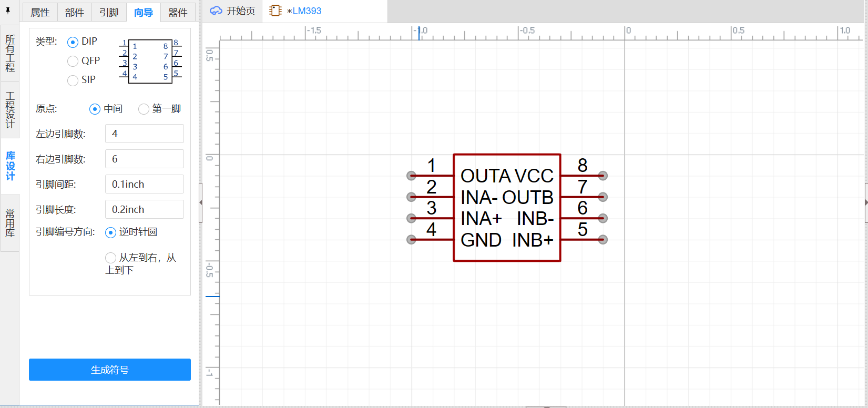The image size is (868, 408).
Task: Click the INA+ pin label
Action: pos(482,218)
